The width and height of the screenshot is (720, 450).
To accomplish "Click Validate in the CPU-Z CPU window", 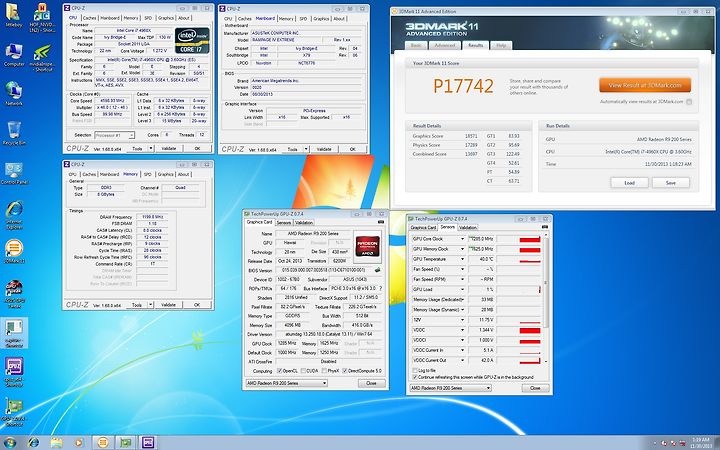I will click(169, 149).
